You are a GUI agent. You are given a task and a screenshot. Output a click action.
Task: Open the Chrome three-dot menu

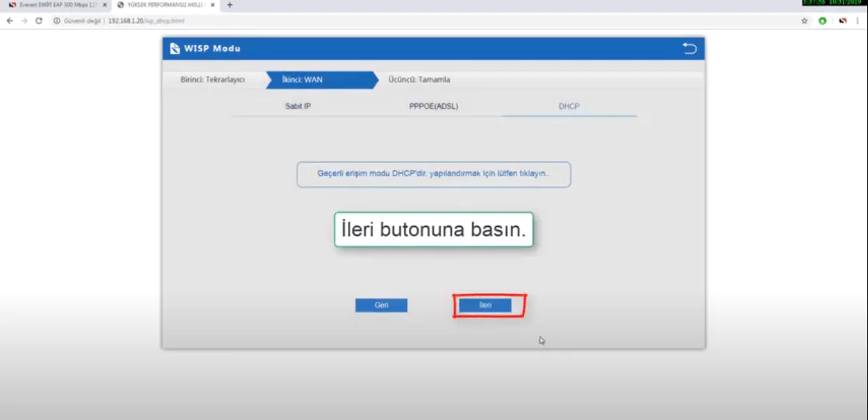point(858,21)
